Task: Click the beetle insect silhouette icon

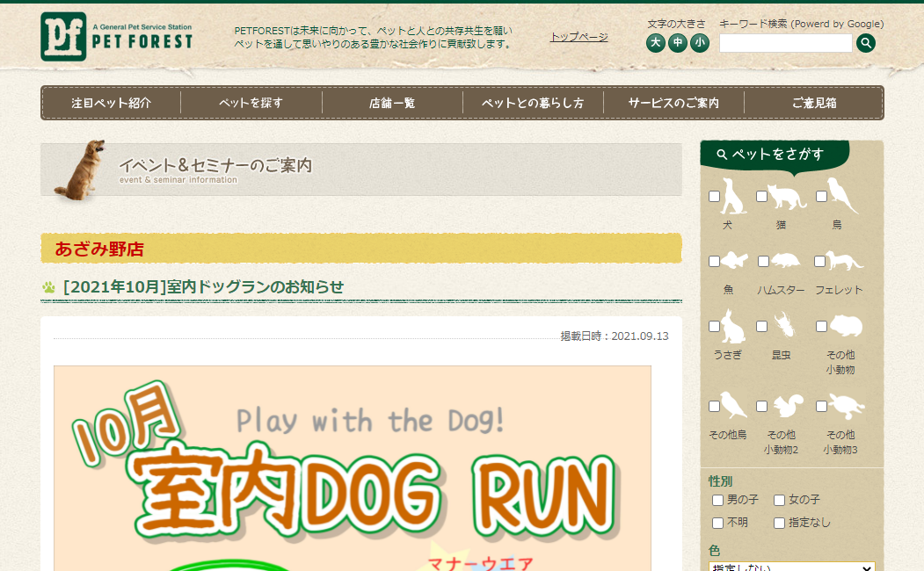Action: (x=783, y=326)
